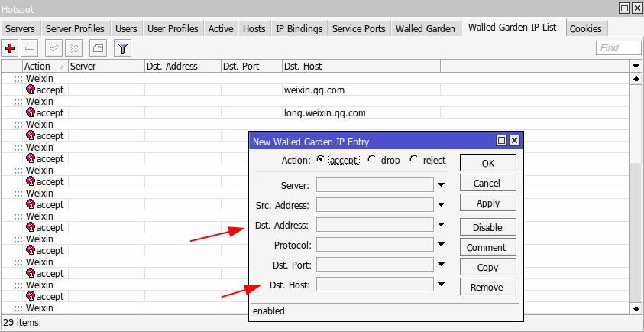Expand the Dst. Address field arrow

point(441,225)
